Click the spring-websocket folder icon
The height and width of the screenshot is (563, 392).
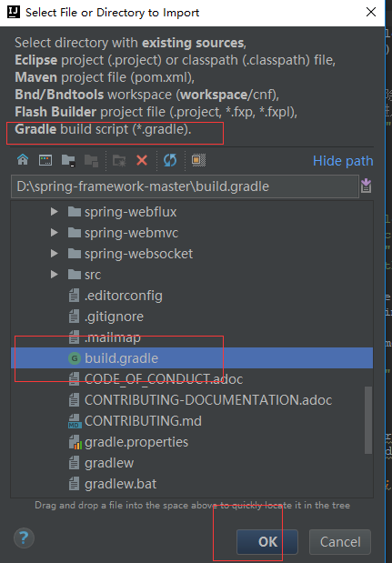[x=75, y=254]
